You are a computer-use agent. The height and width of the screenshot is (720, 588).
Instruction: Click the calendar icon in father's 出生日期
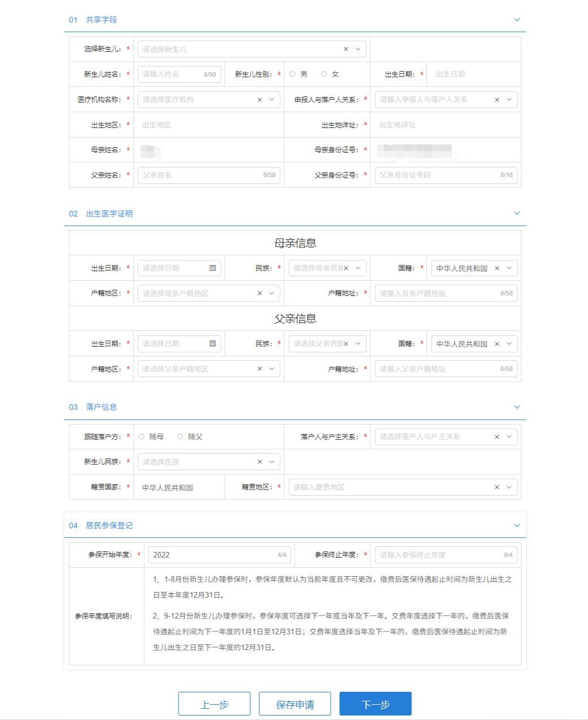(213, 344)
